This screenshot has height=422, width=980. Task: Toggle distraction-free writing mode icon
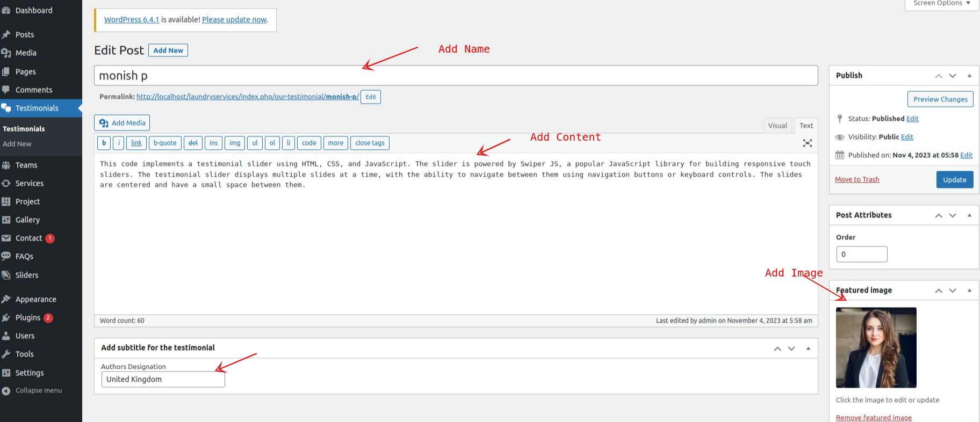[x=807, y=143]
